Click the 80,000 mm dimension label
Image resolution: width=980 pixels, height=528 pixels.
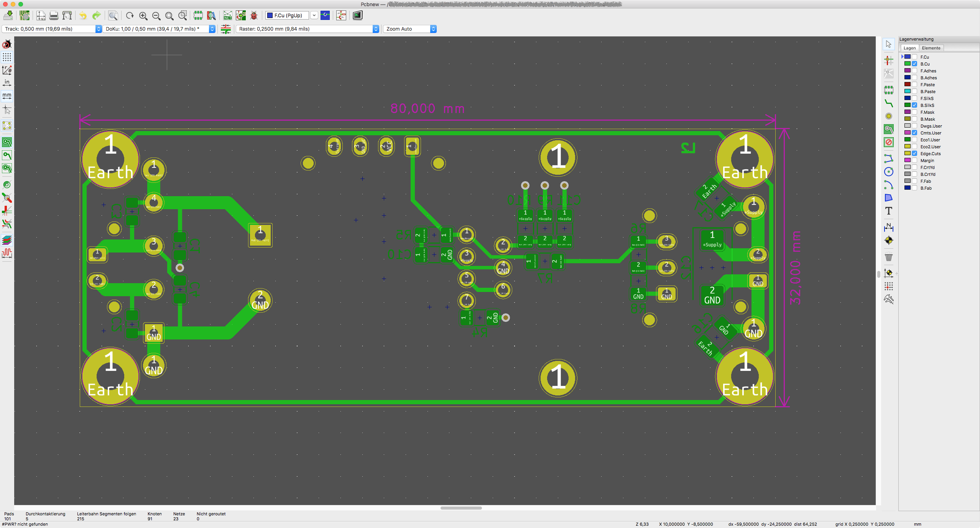(427, 108)
